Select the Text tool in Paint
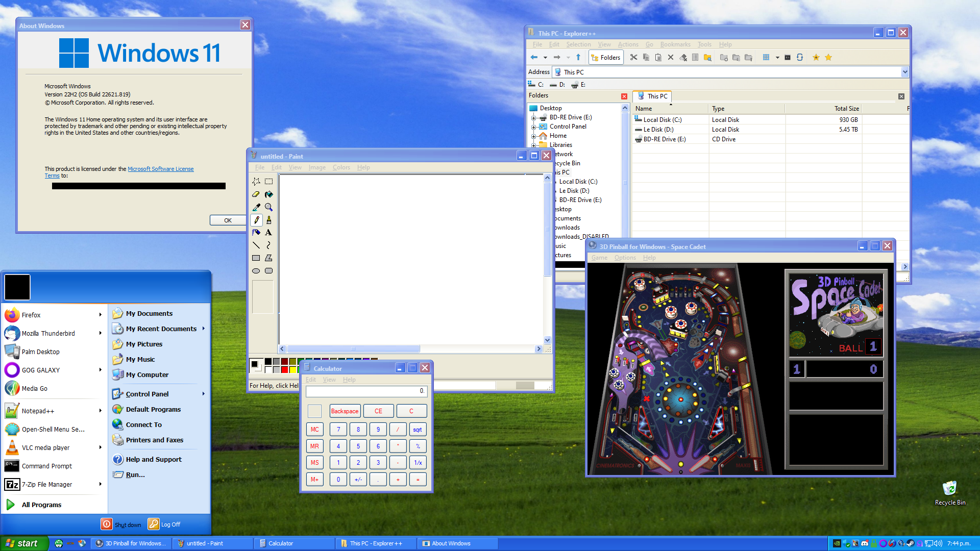Screen dimensions: 980x551 coord(268,233)
